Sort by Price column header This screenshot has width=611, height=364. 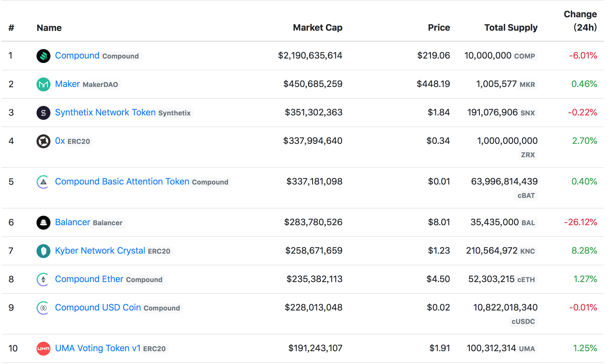click(439, 28)
